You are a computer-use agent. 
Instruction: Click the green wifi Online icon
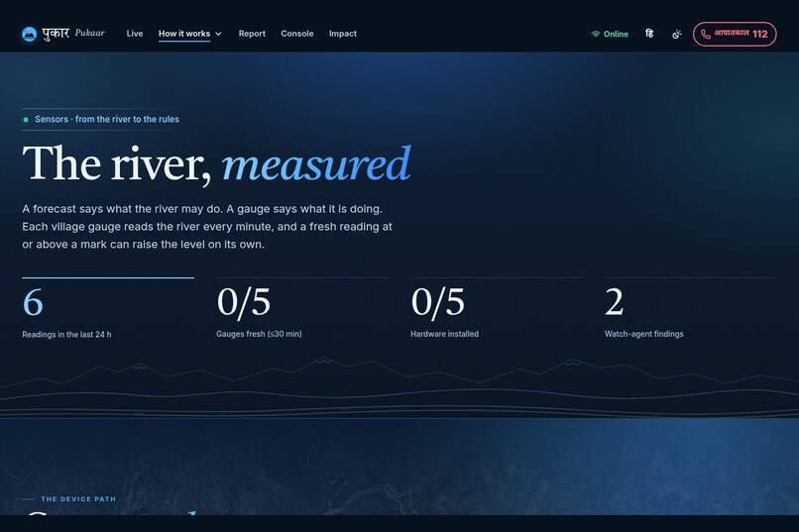tap(595, 34)
